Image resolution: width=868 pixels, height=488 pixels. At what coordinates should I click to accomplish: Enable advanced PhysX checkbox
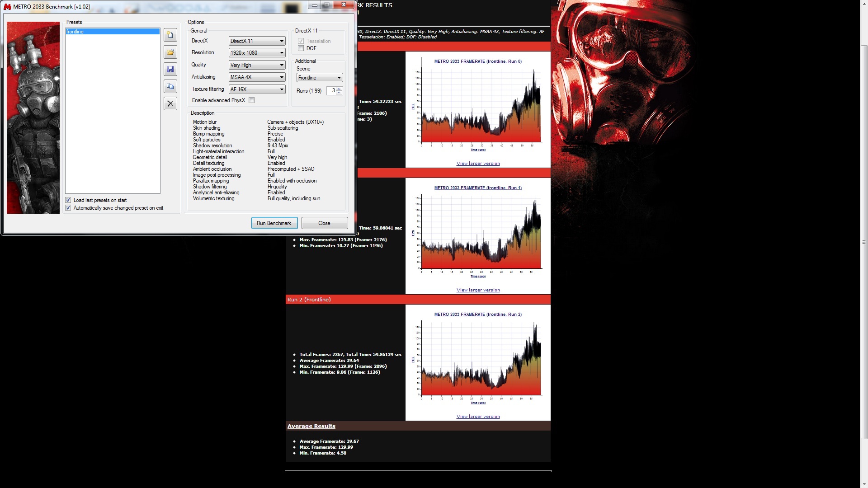pyautogui.click(x=252, y=100)
